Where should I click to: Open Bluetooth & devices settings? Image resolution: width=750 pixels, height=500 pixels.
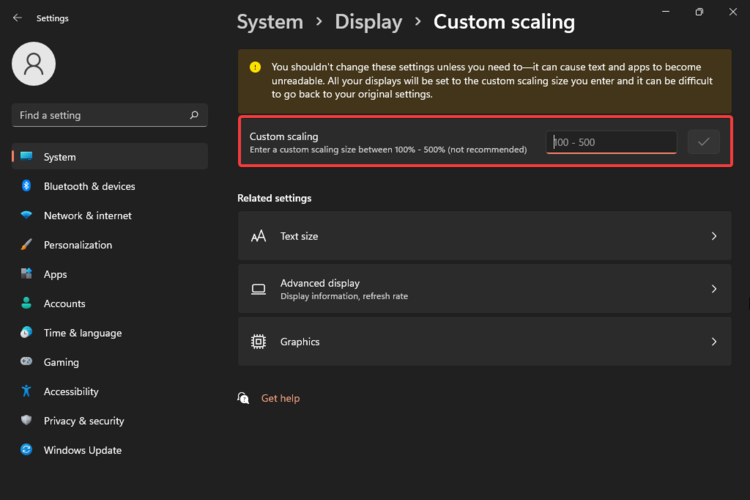110,186
